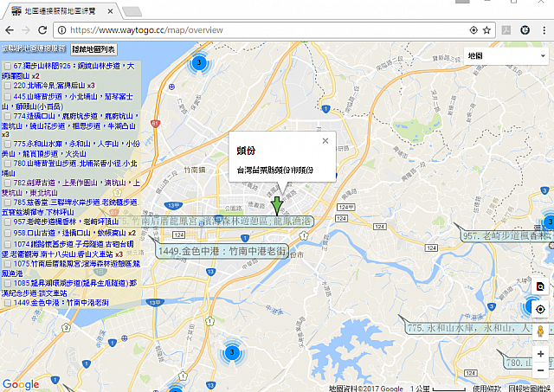Click the location access icon in address bar
The image size is (554, 392).
pyautogui.click(x=473, y=30)
